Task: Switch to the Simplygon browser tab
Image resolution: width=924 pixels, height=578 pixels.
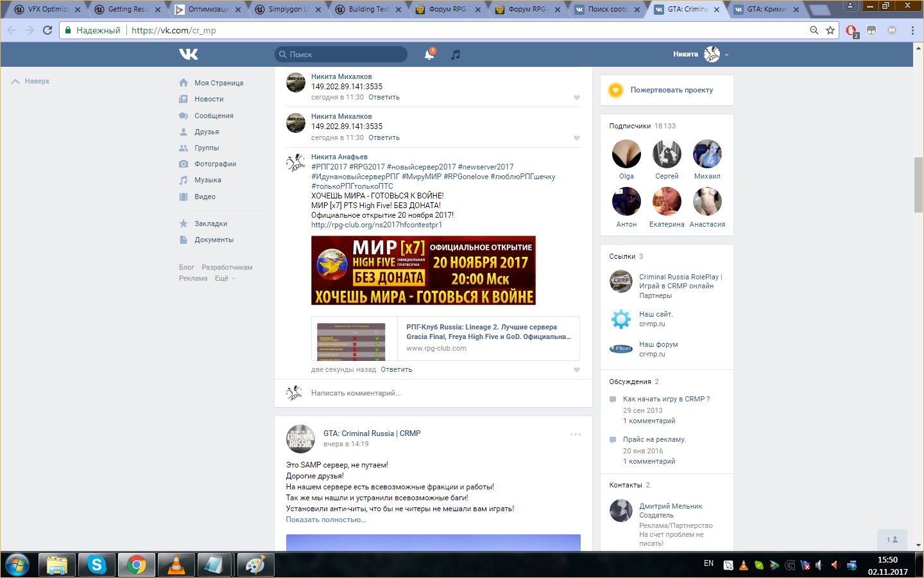Action: click(289, 10)
